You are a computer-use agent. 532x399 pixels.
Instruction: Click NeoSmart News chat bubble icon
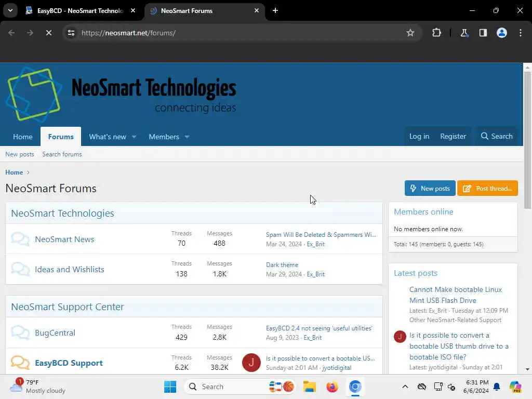20,239
